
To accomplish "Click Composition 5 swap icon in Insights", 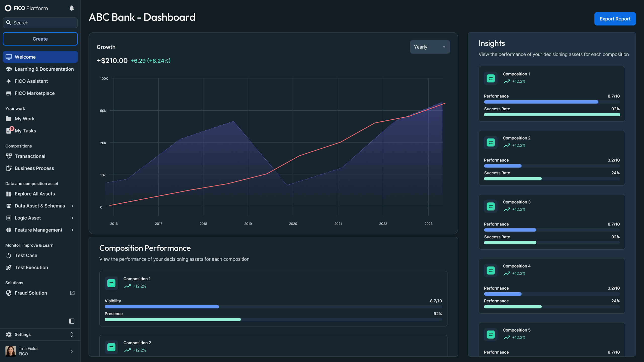I will click(x=491, y=334).
